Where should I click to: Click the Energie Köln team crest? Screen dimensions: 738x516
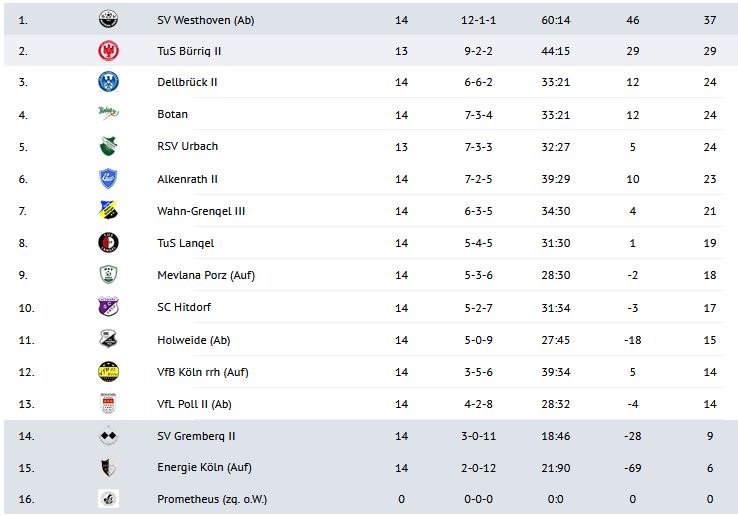[108, 468]
